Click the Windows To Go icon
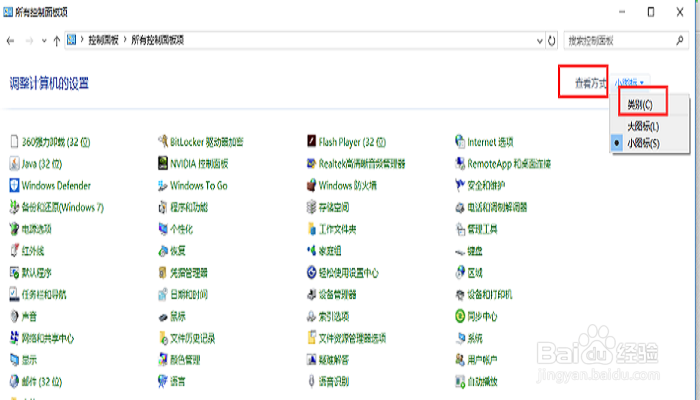 click(163, 186)
